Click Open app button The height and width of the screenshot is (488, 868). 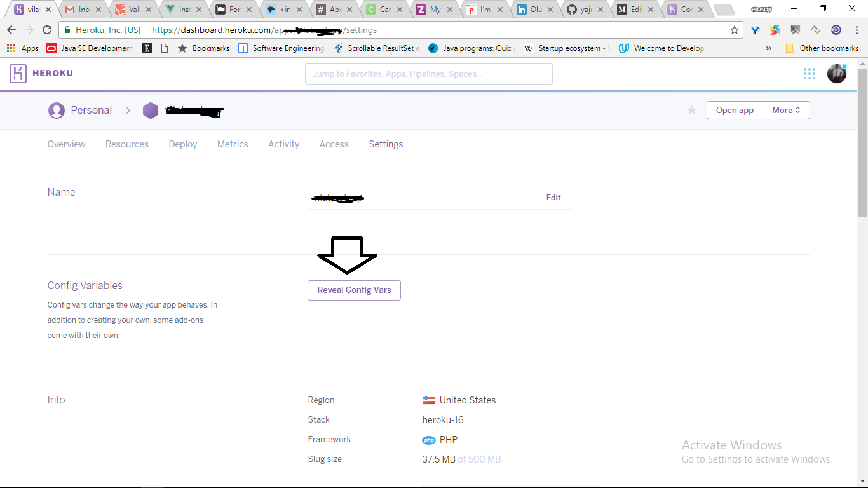735,110
